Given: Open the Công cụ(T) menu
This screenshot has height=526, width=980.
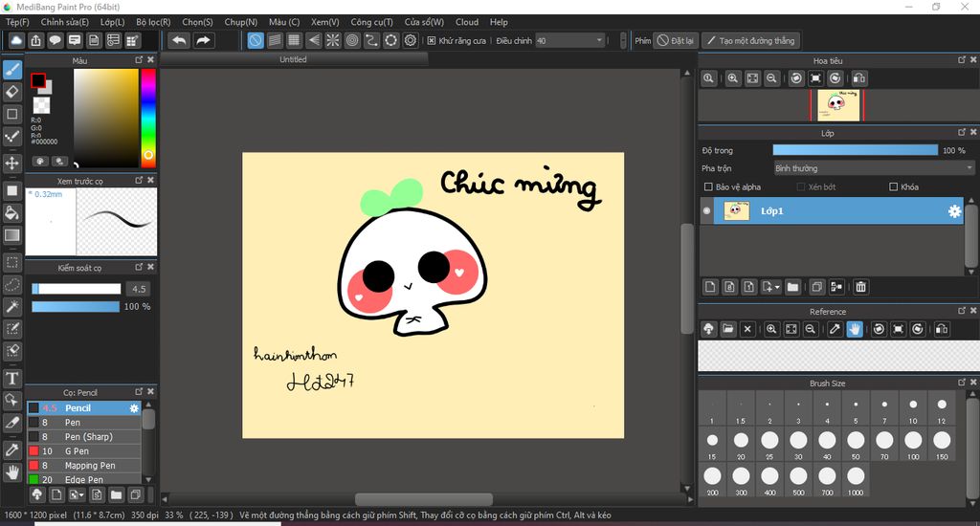Looking at the screenshot, I should click(371, 22).
